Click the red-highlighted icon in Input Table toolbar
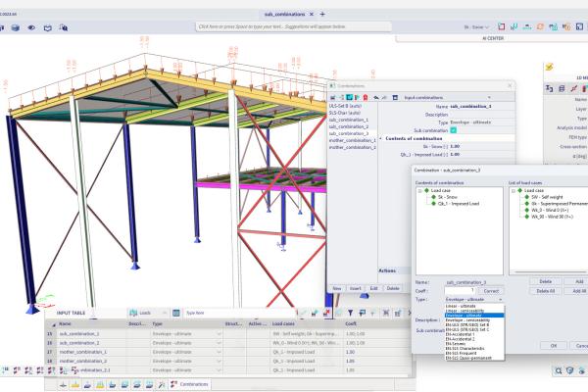The image size is (588, 392). pos(326,313)
